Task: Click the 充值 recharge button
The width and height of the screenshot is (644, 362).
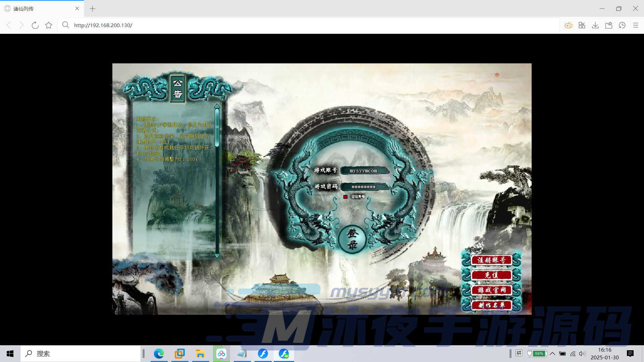Action: (x=491, y=275)
